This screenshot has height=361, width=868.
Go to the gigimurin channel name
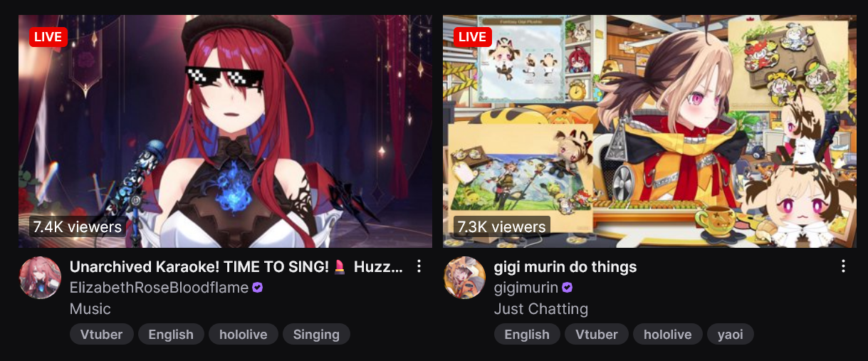tap(526, 288)
